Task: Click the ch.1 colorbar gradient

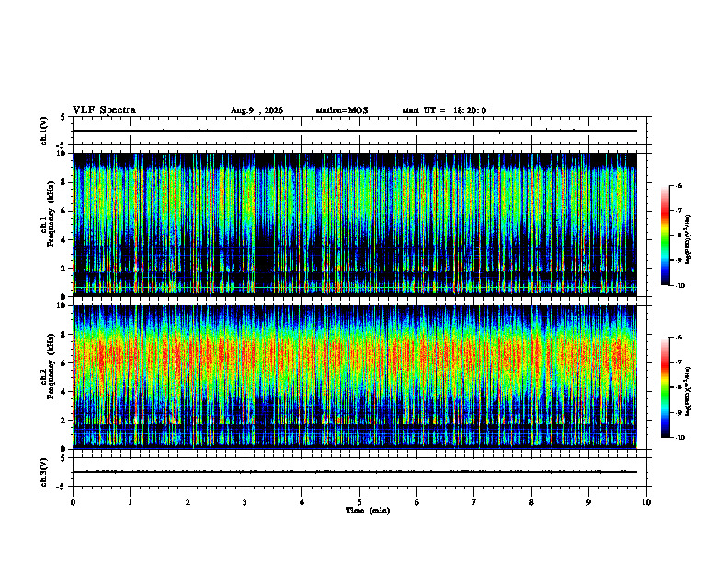Action: (x=665, y=236)
